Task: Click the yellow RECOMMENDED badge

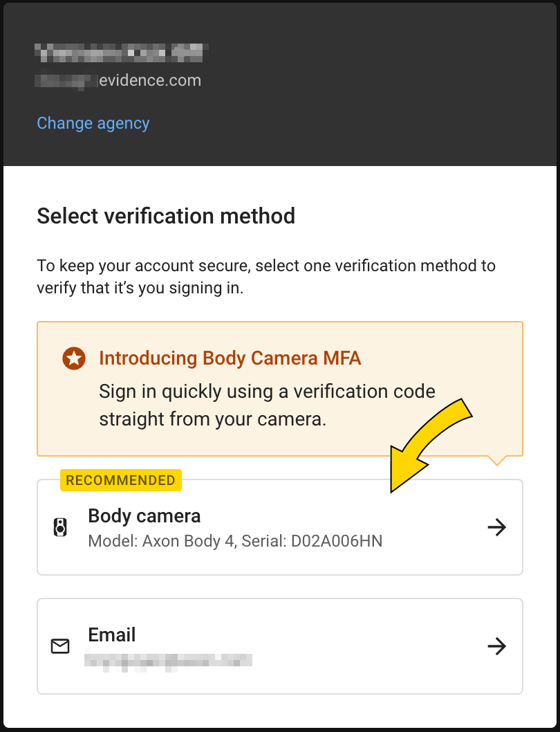Action: pyautogui.click(x=121, y=480)
